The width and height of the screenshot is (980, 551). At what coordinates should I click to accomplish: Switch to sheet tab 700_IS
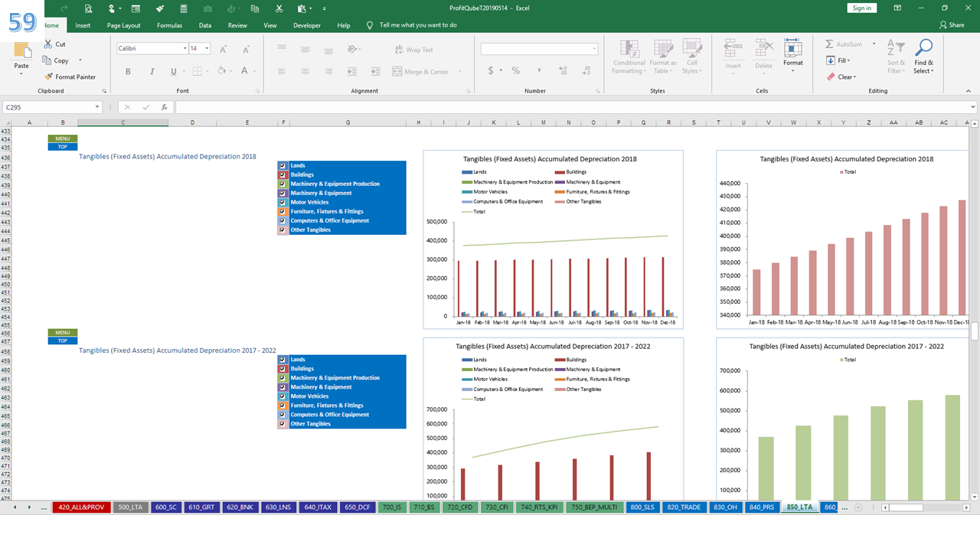click(x=393, y=507)
